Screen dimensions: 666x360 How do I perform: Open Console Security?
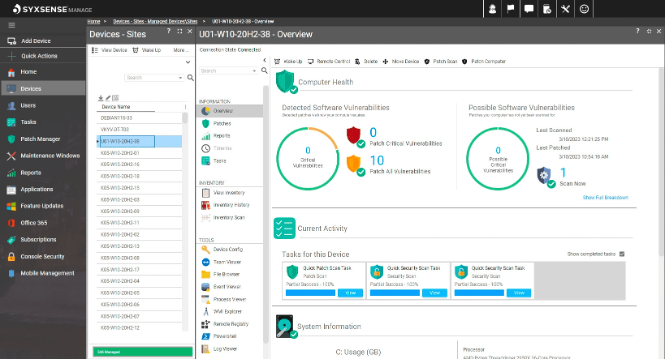[x=42, y=256]
